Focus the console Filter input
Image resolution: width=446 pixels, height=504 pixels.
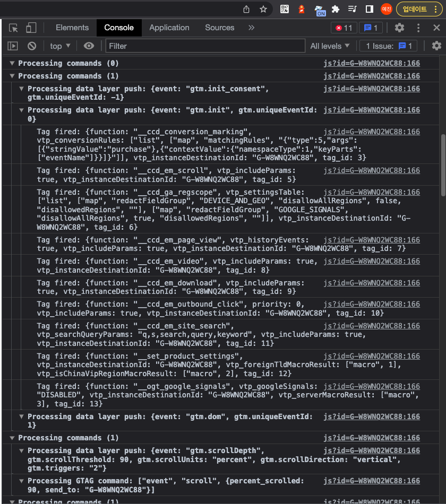[205, 46]
